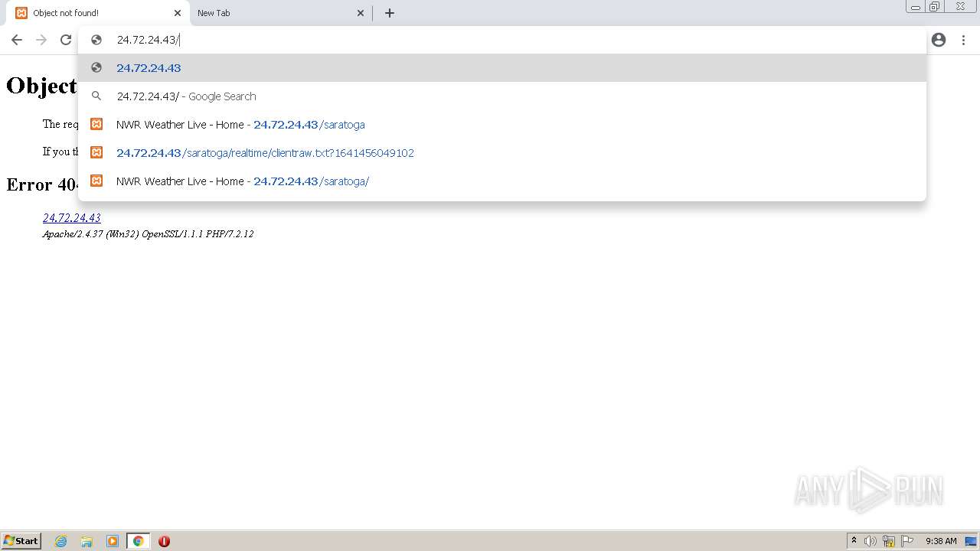The image size is (980, 551).
Task: Click XAMPP icon of /saratoga/ suggestion
Action: pos(96,181)
